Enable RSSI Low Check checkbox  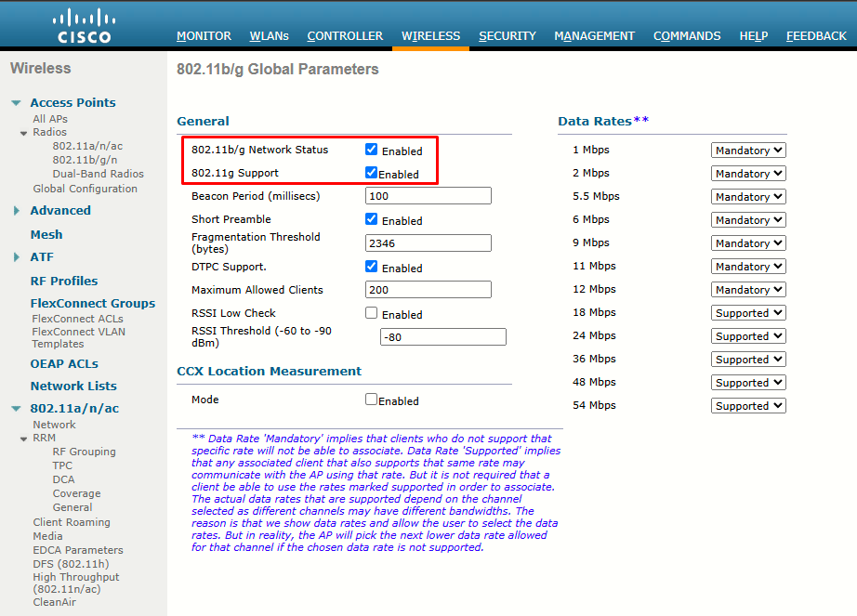(371, 313)
